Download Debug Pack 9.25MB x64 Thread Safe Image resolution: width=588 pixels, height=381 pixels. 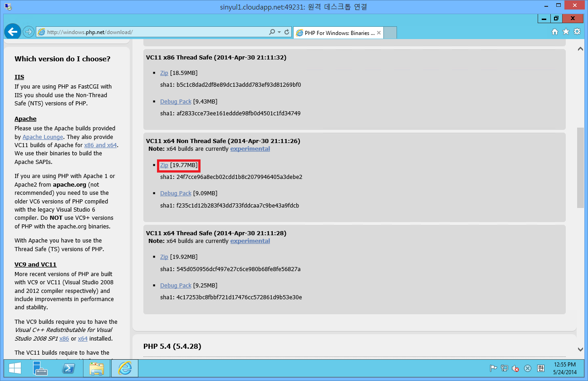pyautogui.click(x=176, y=286)
